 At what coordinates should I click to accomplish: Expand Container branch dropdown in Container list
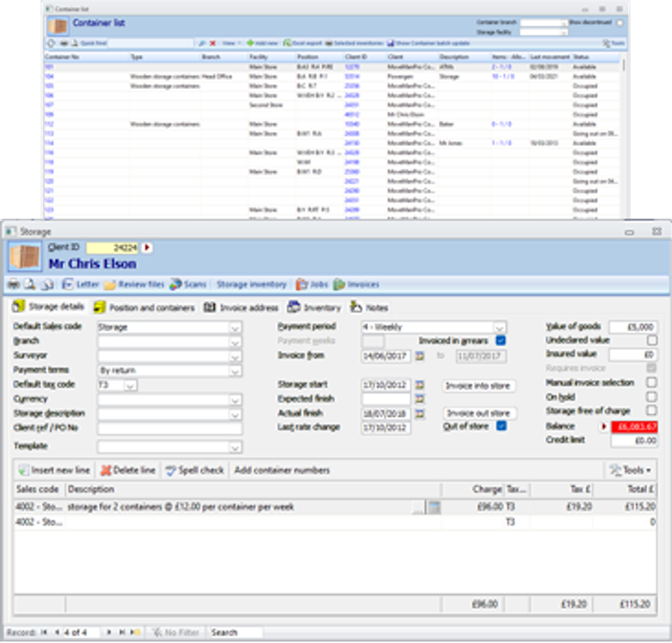564,23
